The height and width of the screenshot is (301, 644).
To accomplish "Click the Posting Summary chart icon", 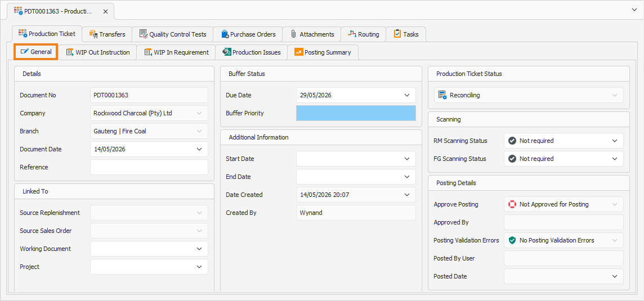I will click(298, 52).
